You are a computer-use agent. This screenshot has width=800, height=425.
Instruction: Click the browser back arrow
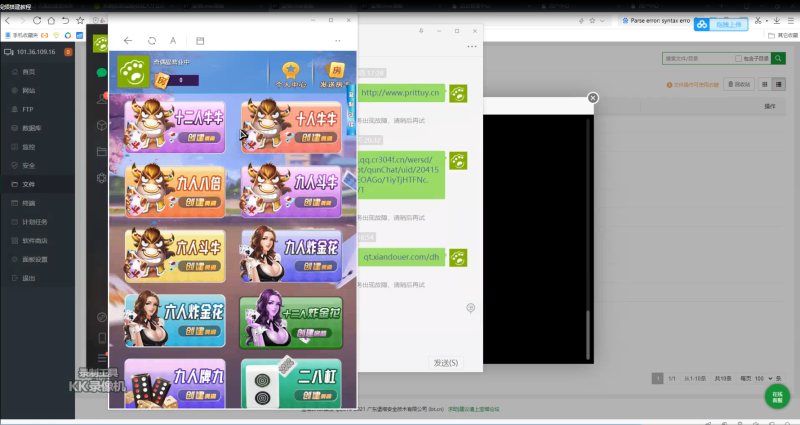click(8, 21)
